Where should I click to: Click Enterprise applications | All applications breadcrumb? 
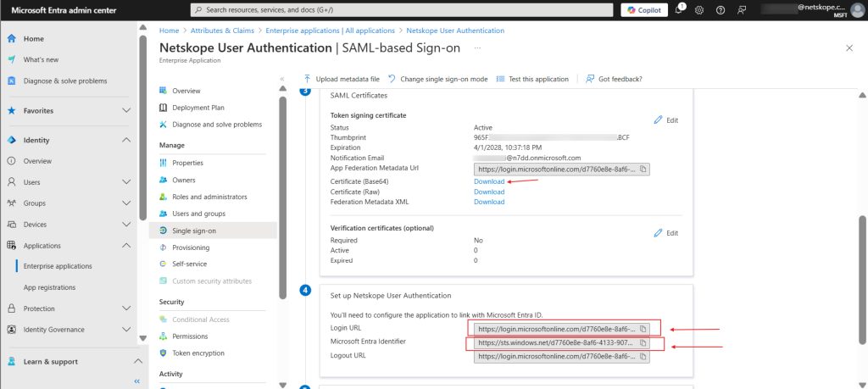coord(330,31)
